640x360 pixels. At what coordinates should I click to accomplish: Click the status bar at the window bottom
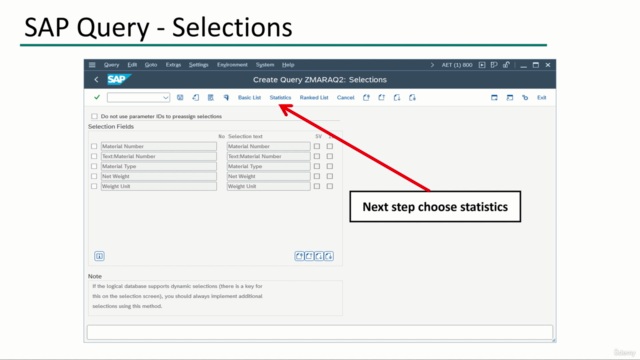pos(320,332)
